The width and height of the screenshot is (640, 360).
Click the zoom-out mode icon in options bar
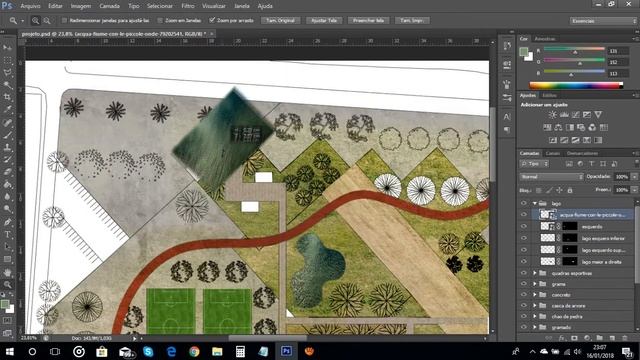click(x=47, y=20)
